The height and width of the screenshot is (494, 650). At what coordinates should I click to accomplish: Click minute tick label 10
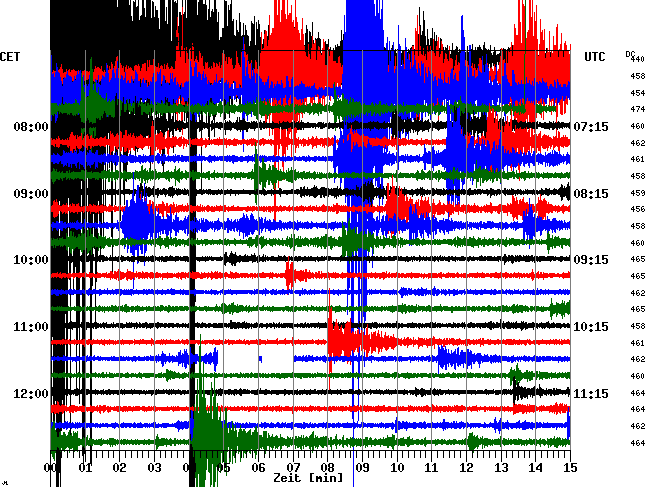tap(397, 468)
